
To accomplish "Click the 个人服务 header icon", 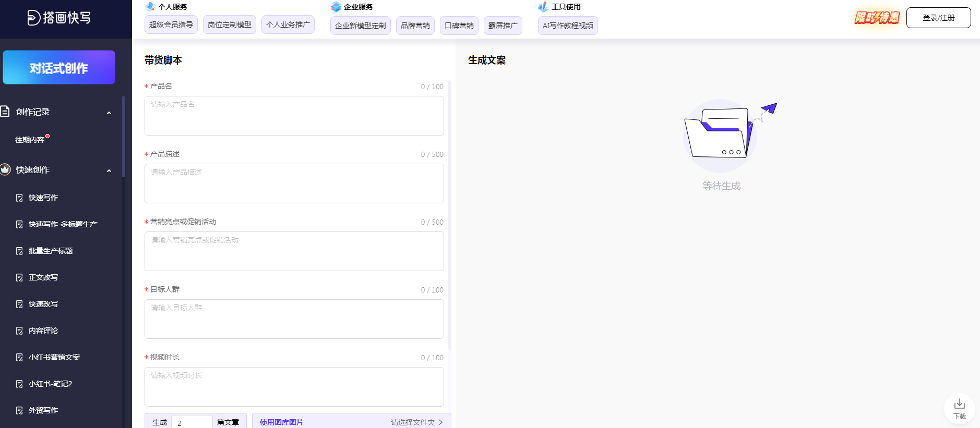I will 150,7.
